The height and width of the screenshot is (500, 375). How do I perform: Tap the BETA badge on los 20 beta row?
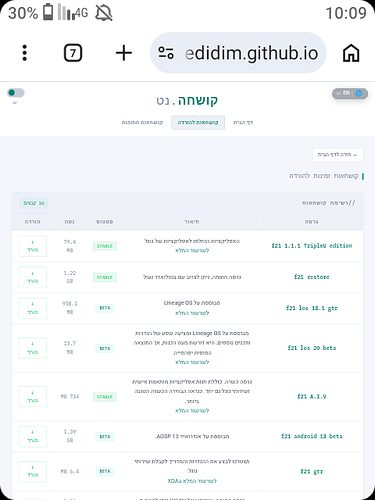click(x=105, y=348)
